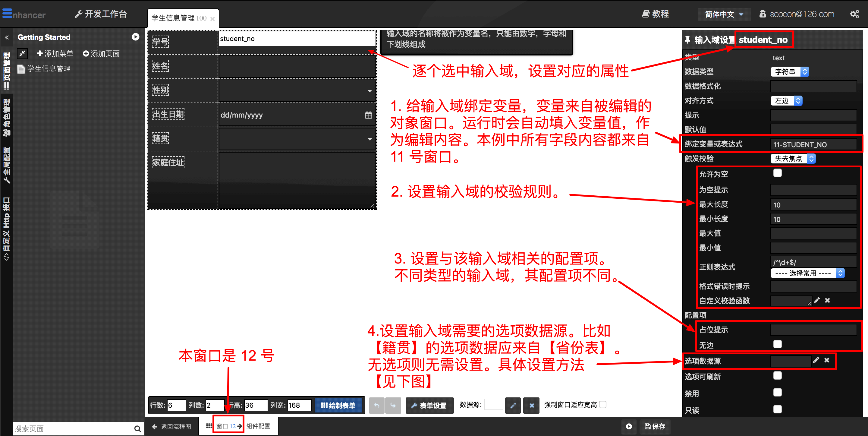868x436 pixels.
Task: Open settings gears icon at top right
Action: tap(854, 14)
